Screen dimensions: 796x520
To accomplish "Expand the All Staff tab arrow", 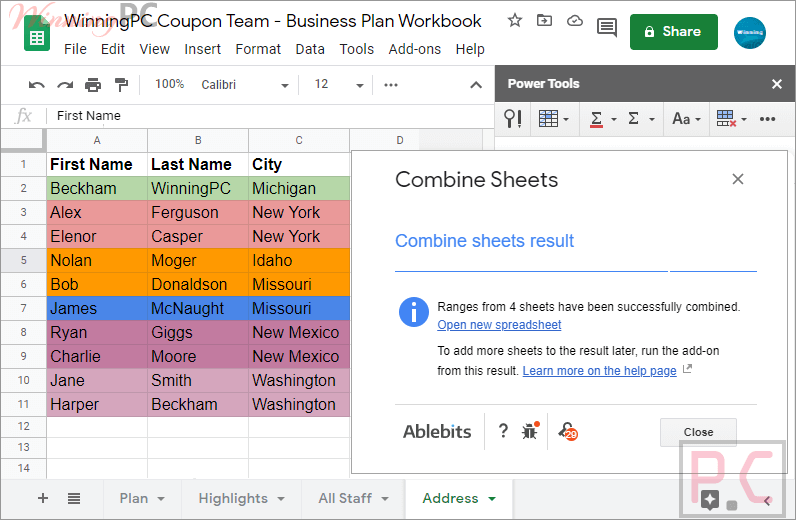I will tap(385, 499).
